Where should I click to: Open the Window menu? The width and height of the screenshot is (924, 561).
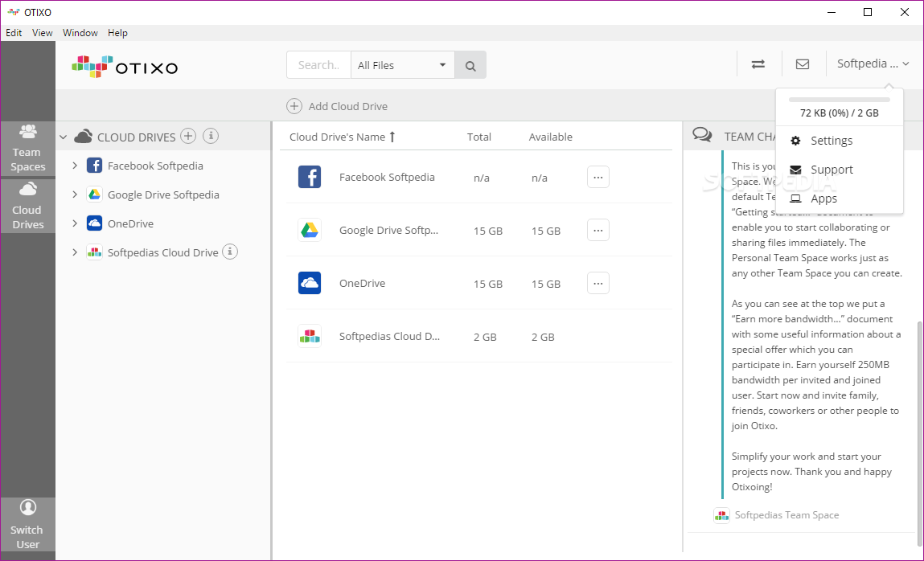[80, 33]
